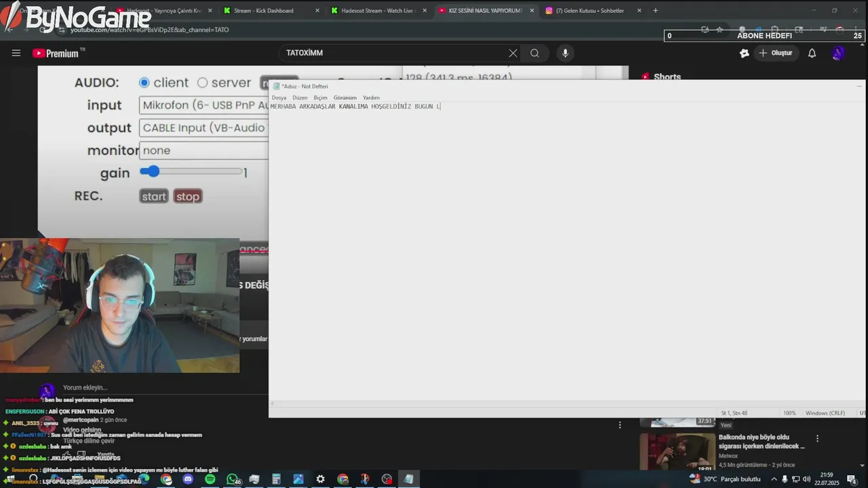Show hidden system tray icons chevron
The height and width of the screenshot is (488, 868).
coord(774,479)
